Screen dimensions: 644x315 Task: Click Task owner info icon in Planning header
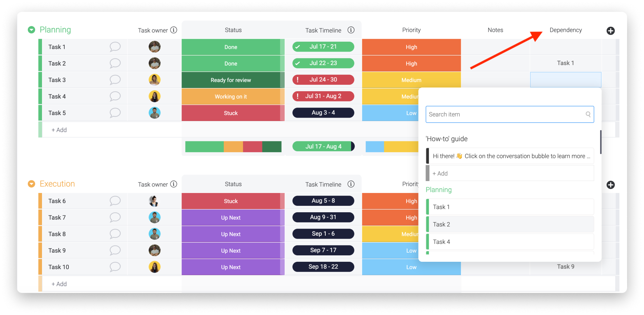174,30
